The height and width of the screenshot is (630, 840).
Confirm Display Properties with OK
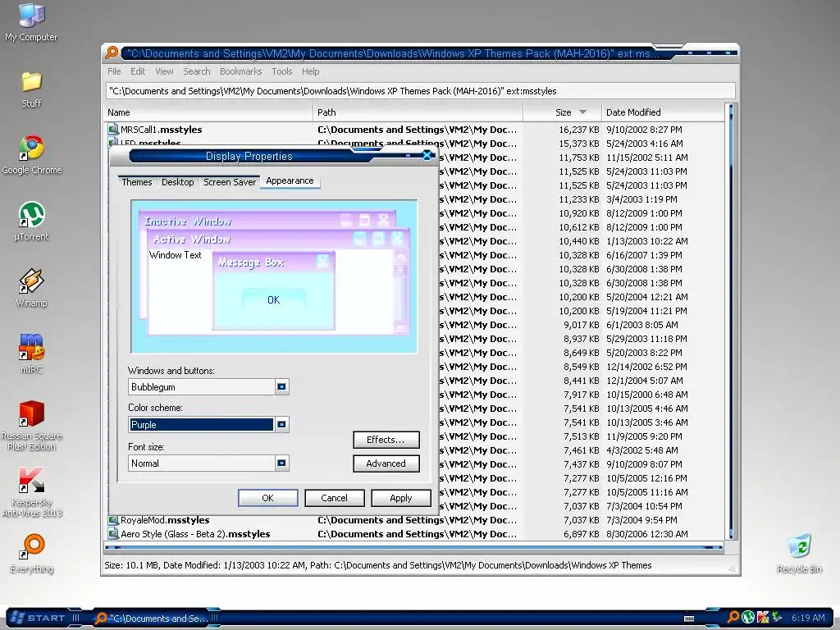pos(268,498)
